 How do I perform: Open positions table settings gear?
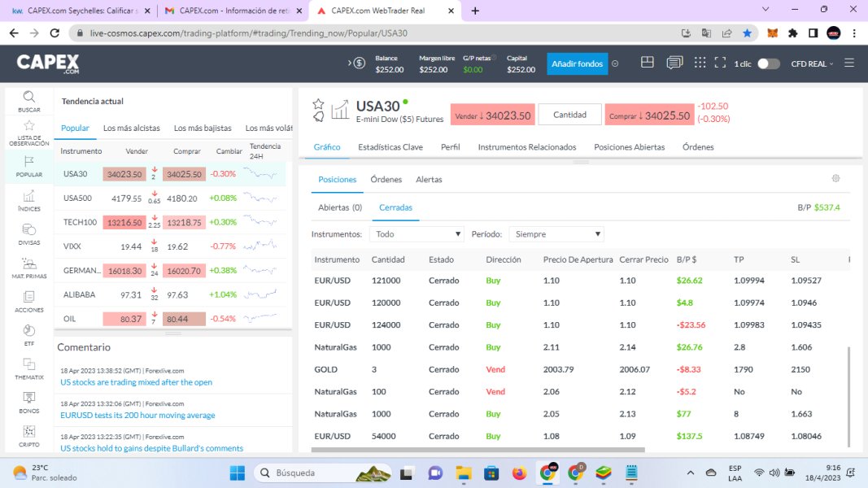[x=836, y=178]
